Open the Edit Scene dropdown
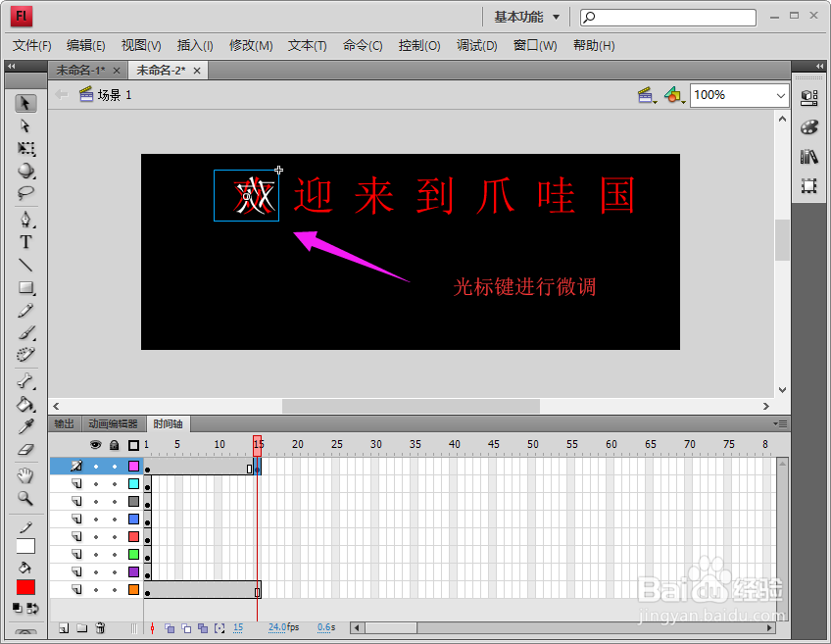 (647, 96)
